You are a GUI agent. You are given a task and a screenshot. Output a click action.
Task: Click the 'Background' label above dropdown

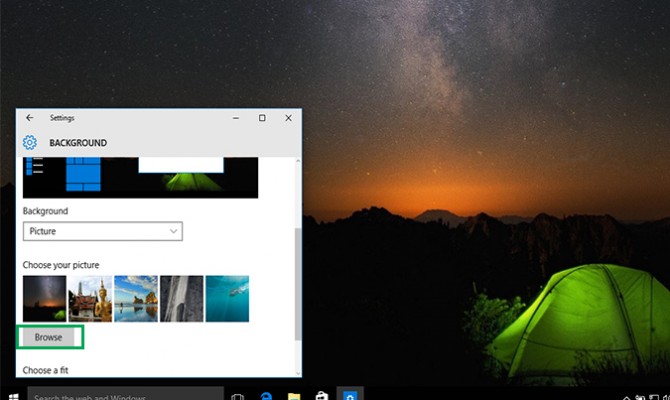click(45, 211)
